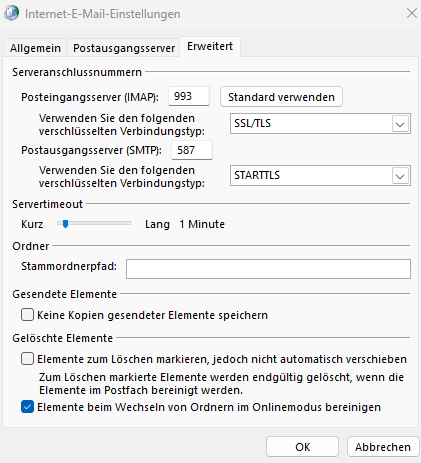Viewport: 421px width, 463px height.
Task: Click the Servertimeout slider handle
Action: pyautogui.click(x=66, y=224)
